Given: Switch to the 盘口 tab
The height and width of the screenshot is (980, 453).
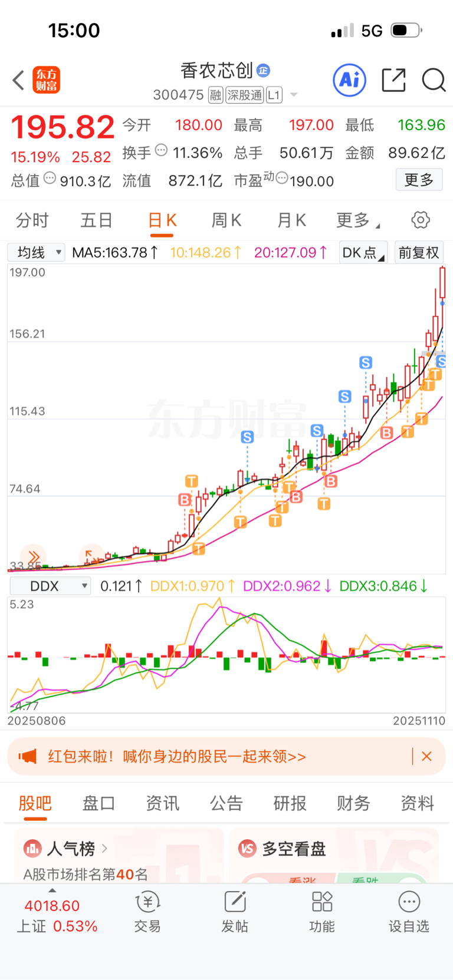Looking at the screenshot, I should 99,803.
